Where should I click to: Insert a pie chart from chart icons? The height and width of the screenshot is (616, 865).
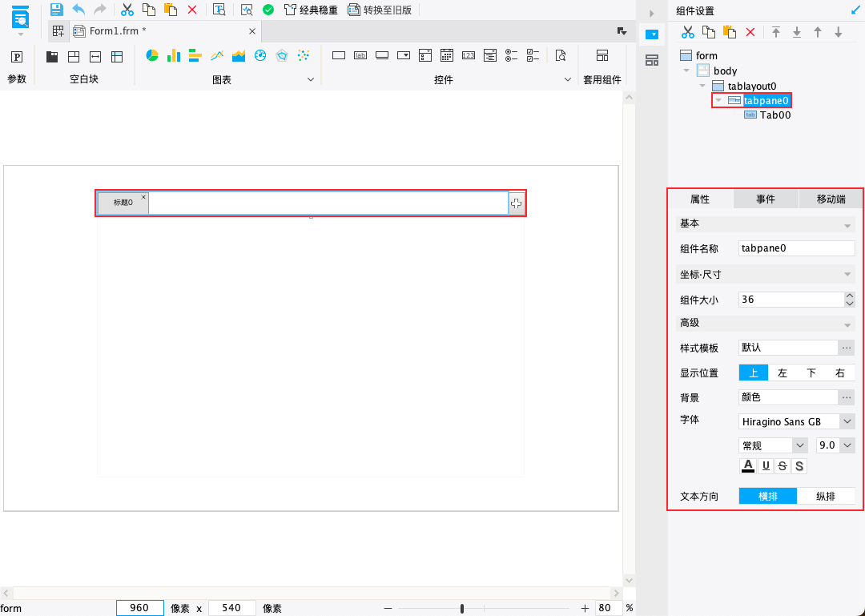(151, 55)
